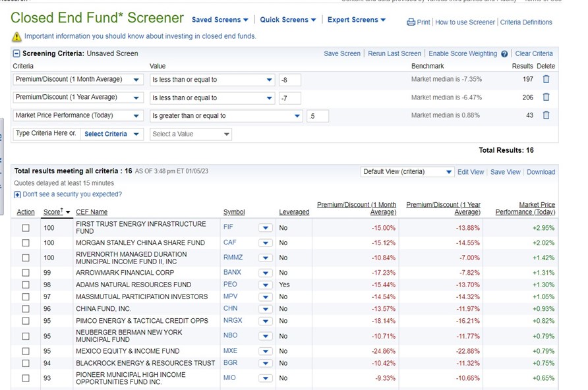
Task: Expand 'Don't see a security you expected?'
Action: [17, 194]
